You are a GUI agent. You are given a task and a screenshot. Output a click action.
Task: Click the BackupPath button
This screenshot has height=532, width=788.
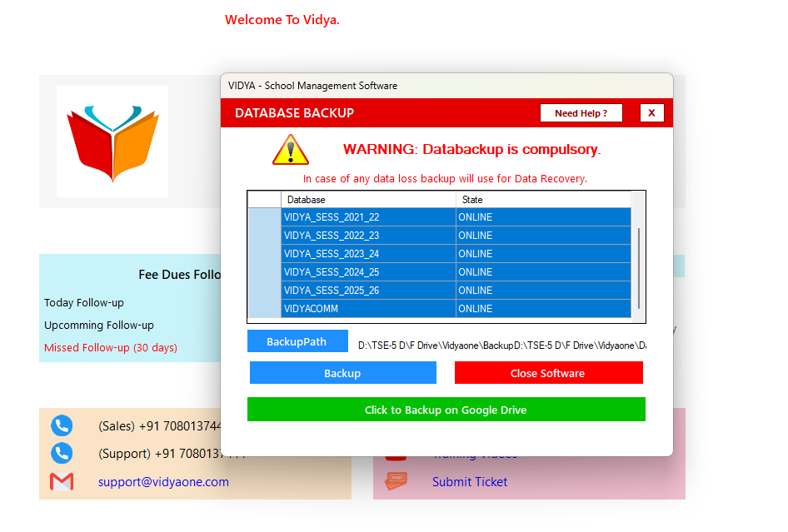pos(297,341)
